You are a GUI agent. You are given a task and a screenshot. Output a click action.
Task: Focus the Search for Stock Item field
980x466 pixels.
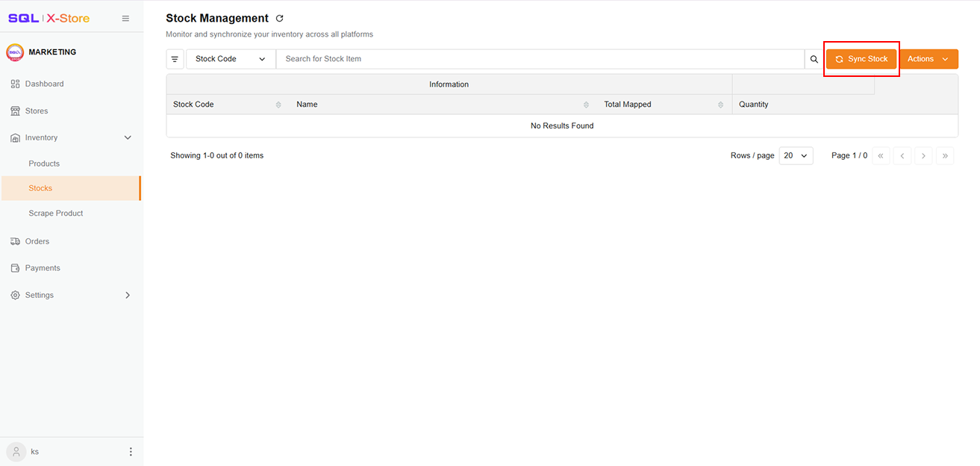click(540, 59)
